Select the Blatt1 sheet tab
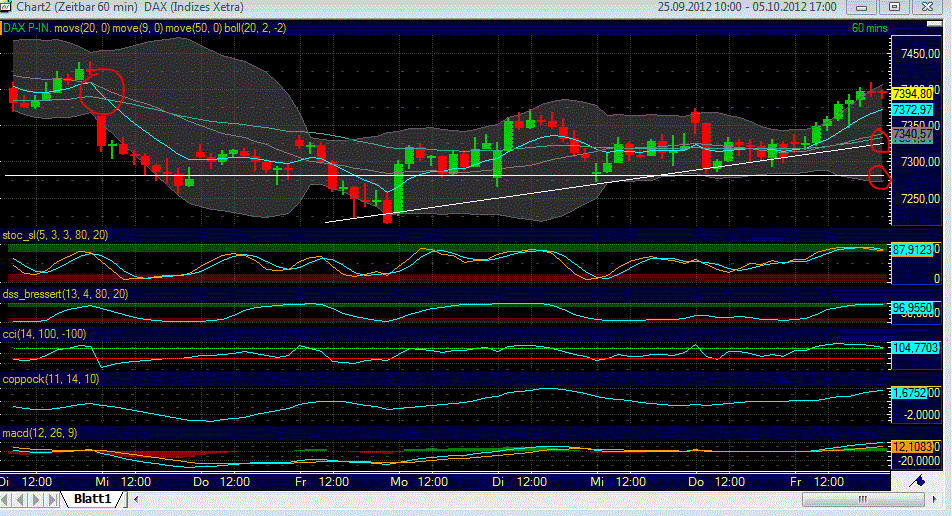The width and height of the screenshot is (952, 516). point(92,499)
